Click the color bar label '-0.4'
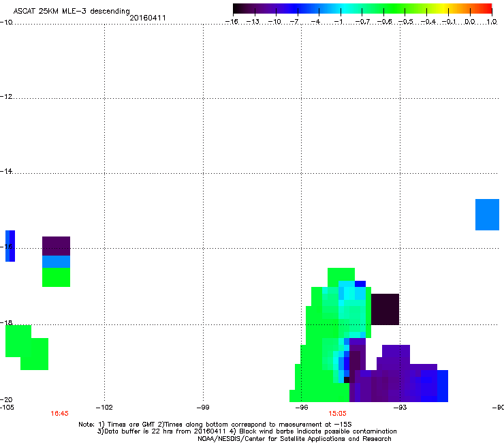The width and height of the screenshot is (504, 443). (428, 22)
